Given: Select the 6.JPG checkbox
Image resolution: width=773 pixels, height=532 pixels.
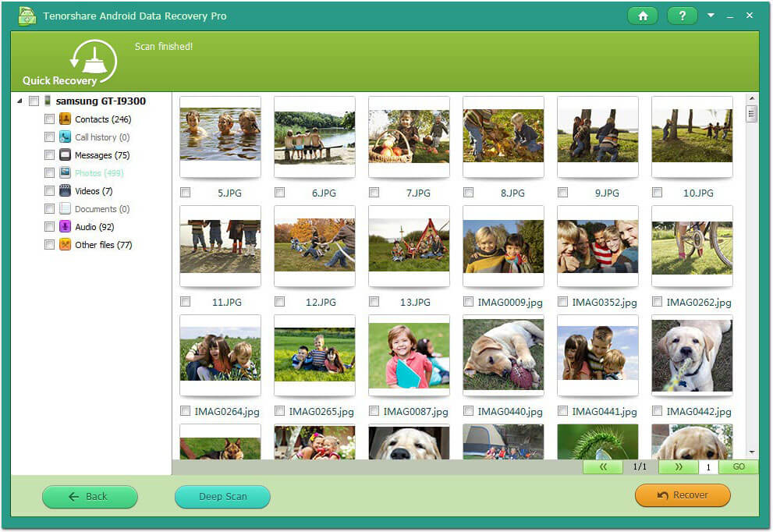Looking at the screenshot, I should 279,193.
